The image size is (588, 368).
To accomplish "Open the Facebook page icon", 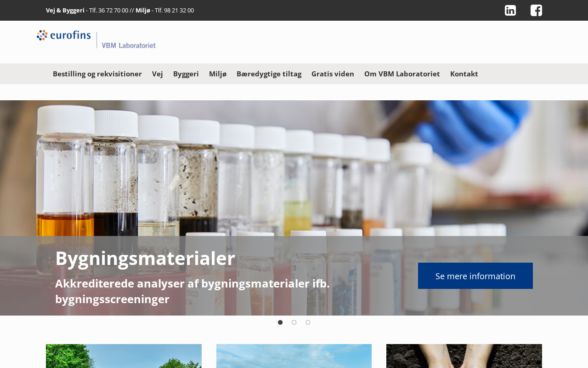I will pos(536,10).
